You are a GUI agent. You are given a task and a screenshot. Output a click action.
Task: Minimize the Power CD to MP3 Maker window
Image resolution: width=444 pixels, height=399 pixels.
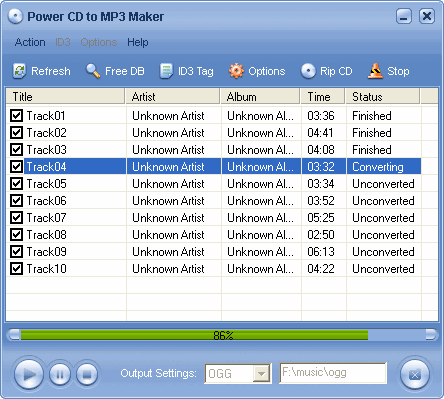click(x=404, y=16)
